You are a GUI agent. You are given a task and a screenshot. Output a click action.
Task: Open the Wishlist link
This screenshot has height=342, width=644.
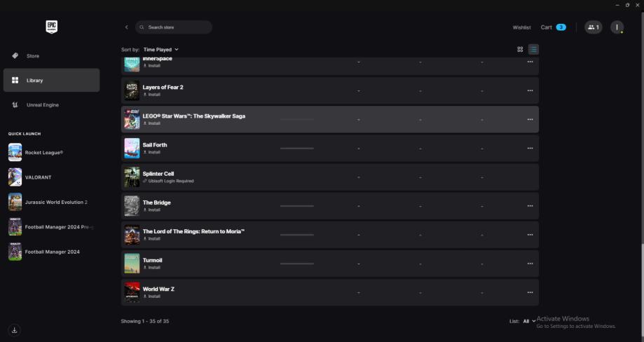[521, 27]
